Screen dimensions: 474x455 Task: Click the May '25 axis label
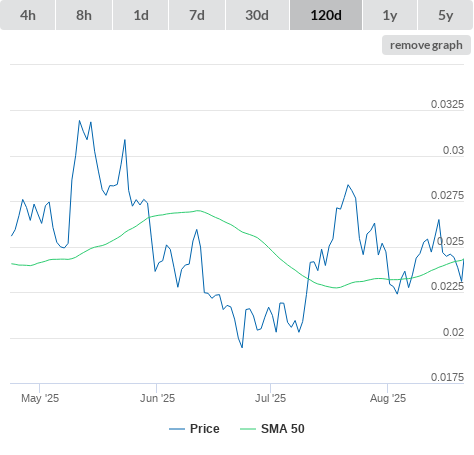[40, 398]
